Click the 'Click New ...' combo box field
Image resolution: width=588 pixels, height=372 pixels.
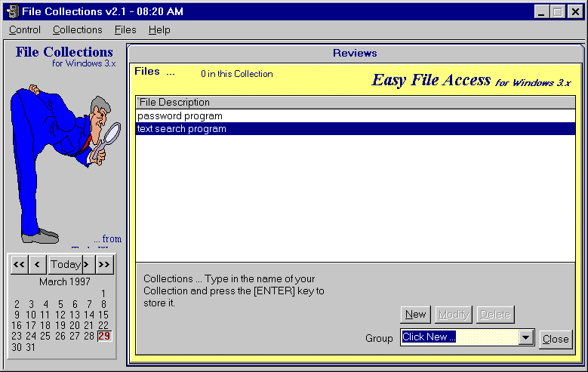tap(458, 338)
